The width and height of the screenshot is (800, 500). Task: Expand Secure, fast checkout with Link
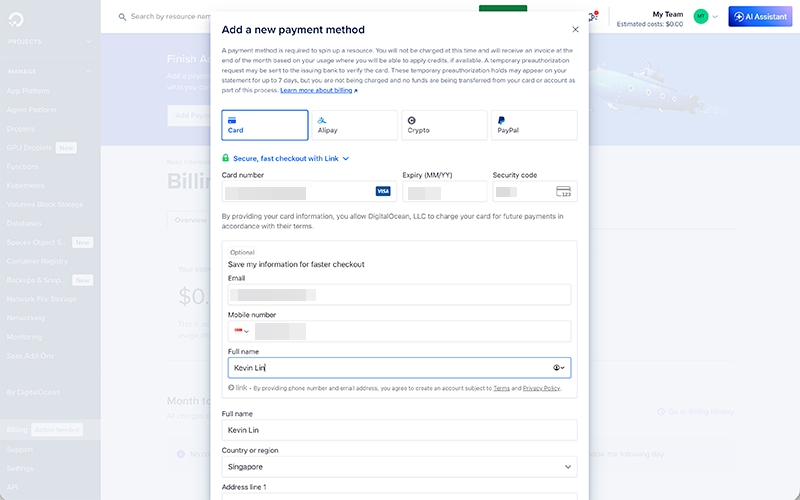tap(285, 158)
